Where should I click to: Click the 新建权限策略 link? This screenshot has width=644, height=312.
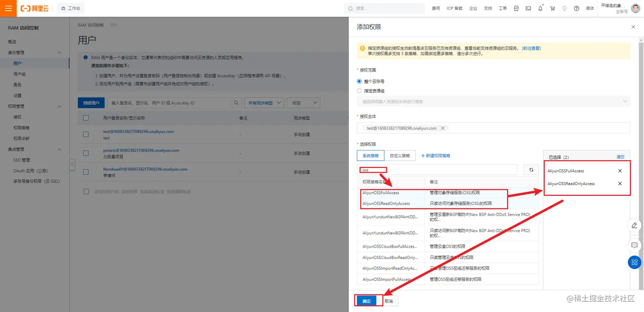[436, 156]
